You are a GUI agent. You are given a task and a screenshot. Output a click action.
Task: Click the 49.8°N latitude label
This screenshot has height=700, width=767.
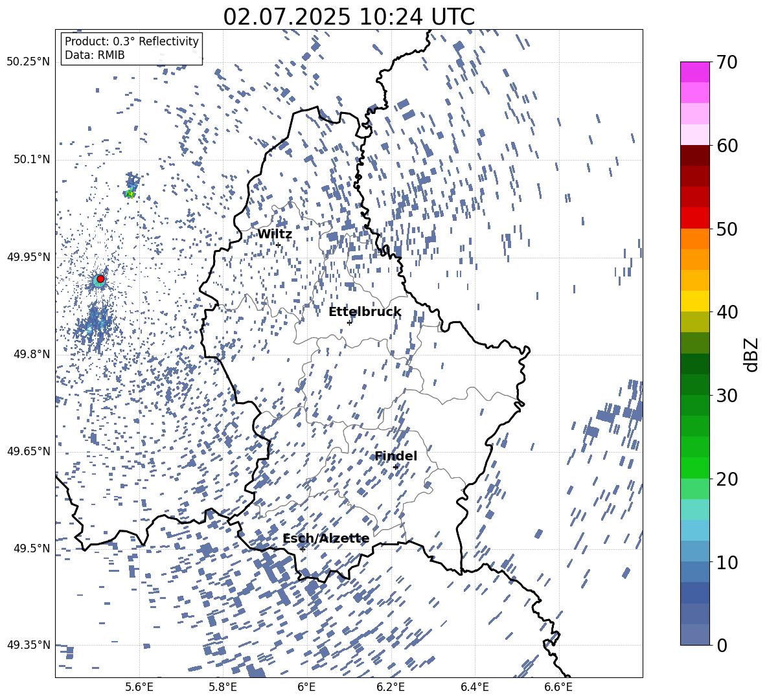tap(32, 354)
